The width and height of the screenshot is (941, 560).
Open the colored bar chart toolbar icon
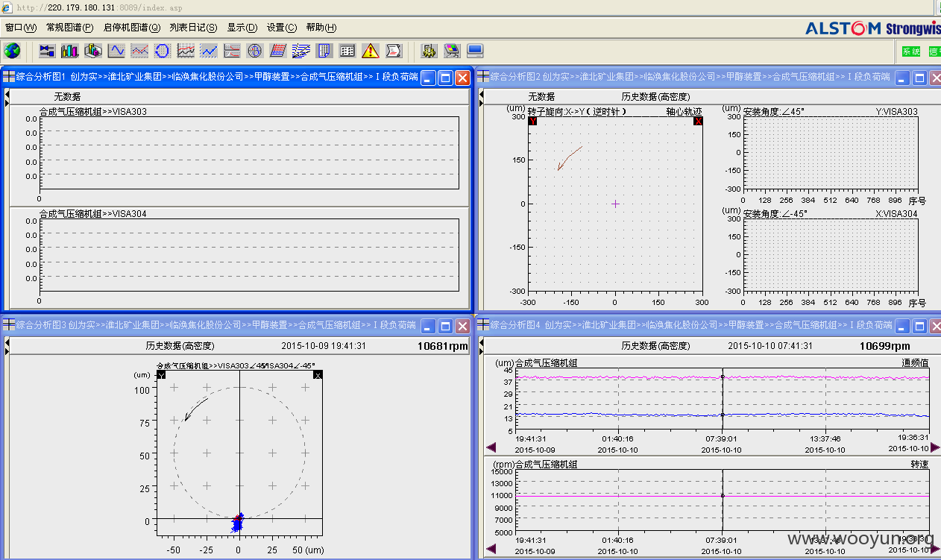point(70,51)
